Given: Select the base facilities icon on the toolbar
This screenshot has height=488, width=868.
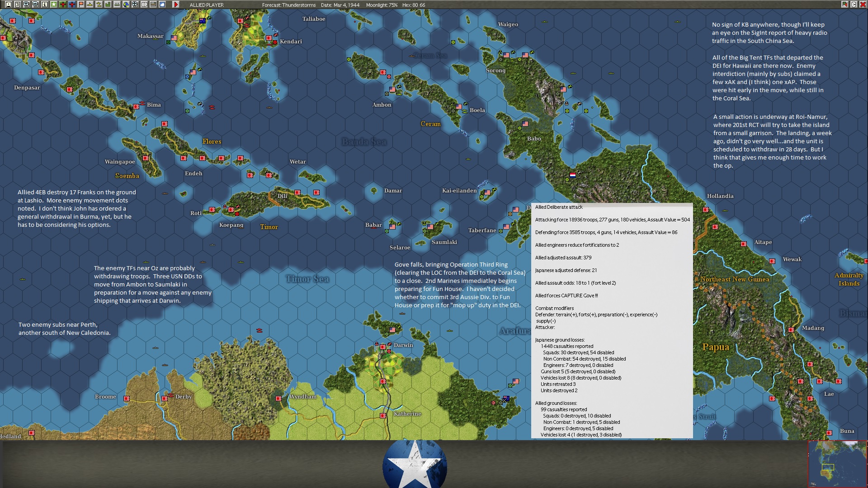Looking at the screenshot, I should [117, 5].
